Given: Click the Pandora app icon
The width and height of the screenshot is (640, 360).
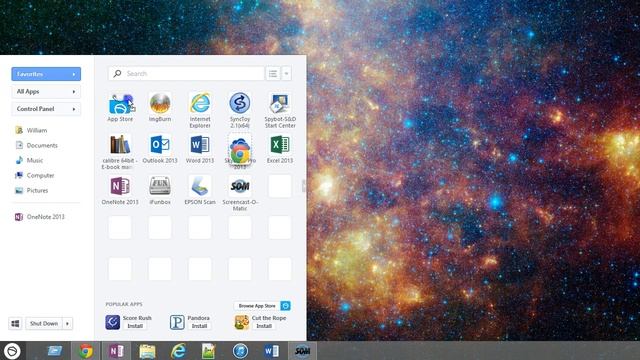Looking at the screenshot, I should (177, 322).
